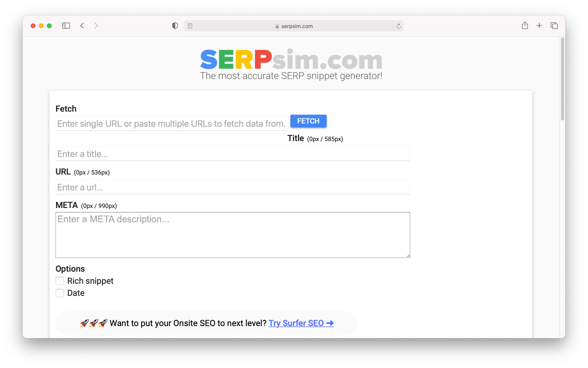This screenshot has height=368, width=588.
Task: Focus the Enter a title field
Action: click(232, 154)
